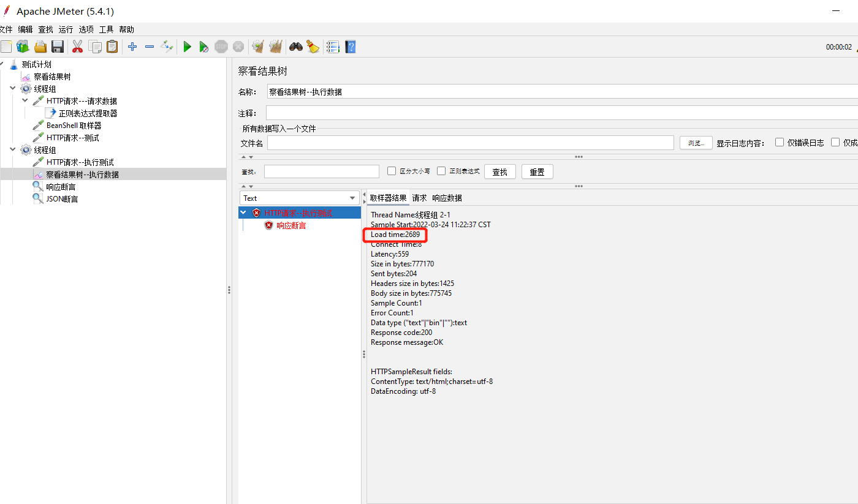The height and width of the screenshot is (504, 858).
Task: Select the 测试计划 flask icon
Action: [14, 64]
